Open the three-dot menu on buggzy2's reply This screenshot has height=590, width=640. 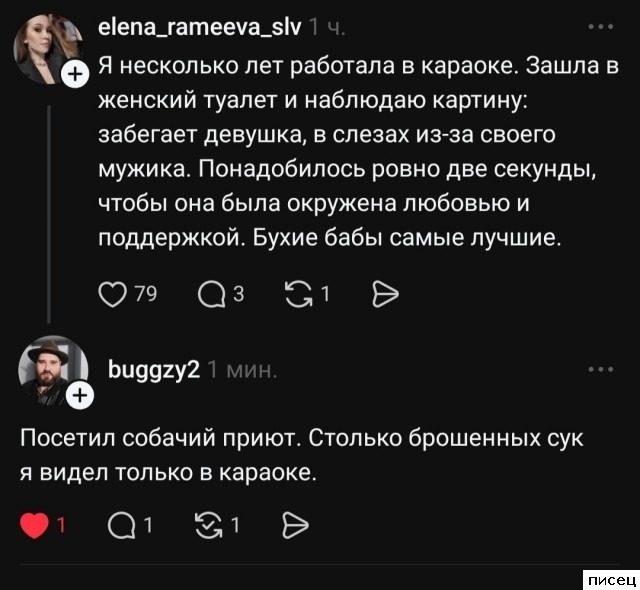click(601, 369)
